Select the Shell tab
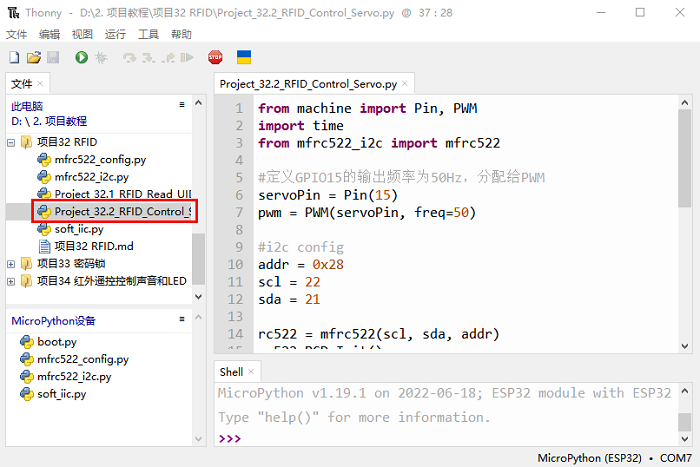 tap(231, 372)
